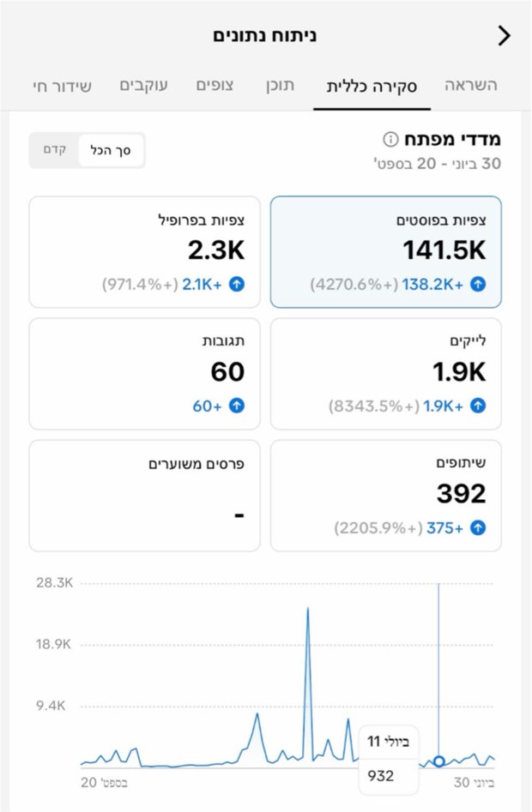Click the chart data point marker circle
The image size is (532, 812).
coord(438,761)
